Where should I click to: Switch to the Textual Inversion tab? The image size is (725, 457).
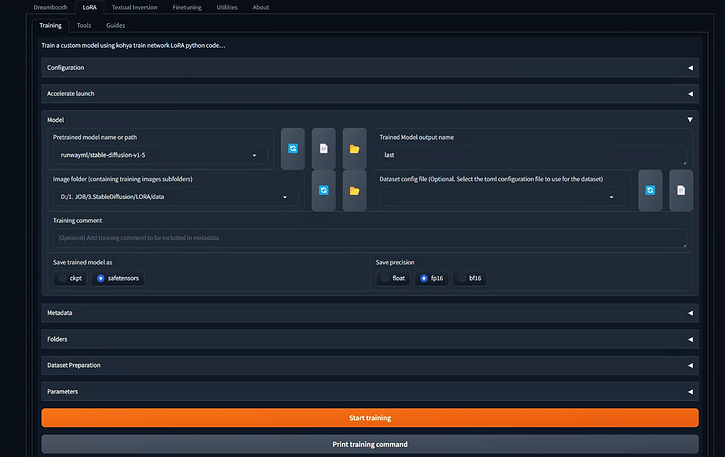[135, 7]
